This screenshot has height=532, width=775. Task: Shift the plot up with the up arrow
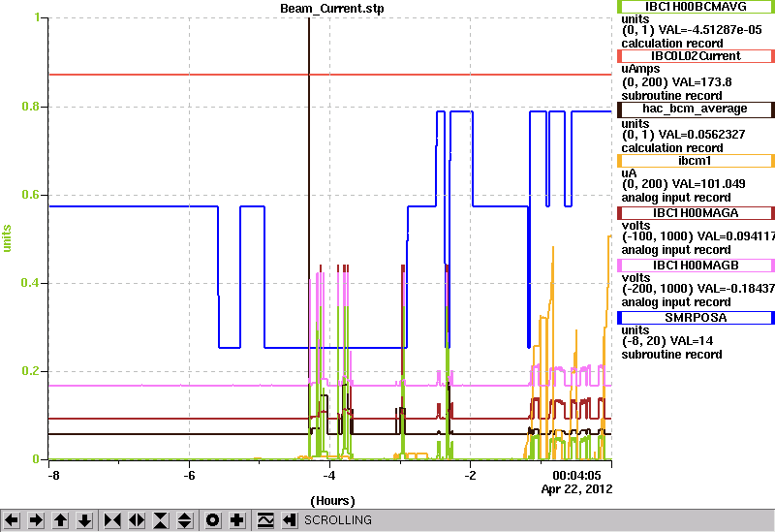[x=61, y=520]
